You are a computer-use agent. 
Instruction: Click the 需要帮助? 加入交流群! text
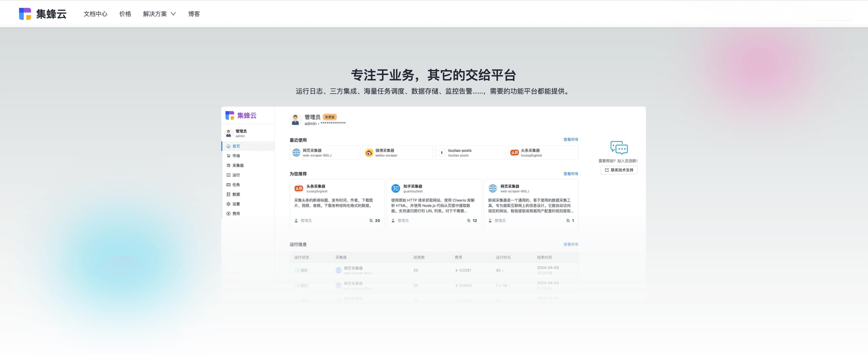coord(618,161)
